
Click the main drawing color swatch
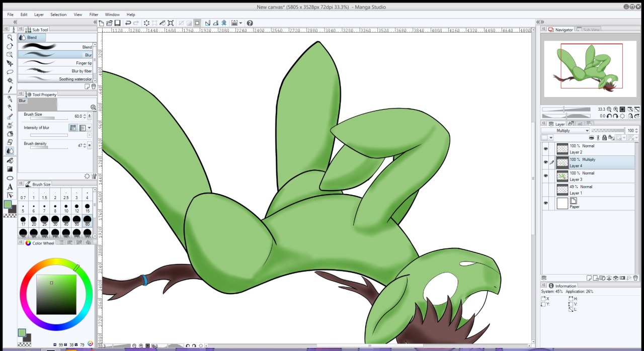(x=8, y=204)
